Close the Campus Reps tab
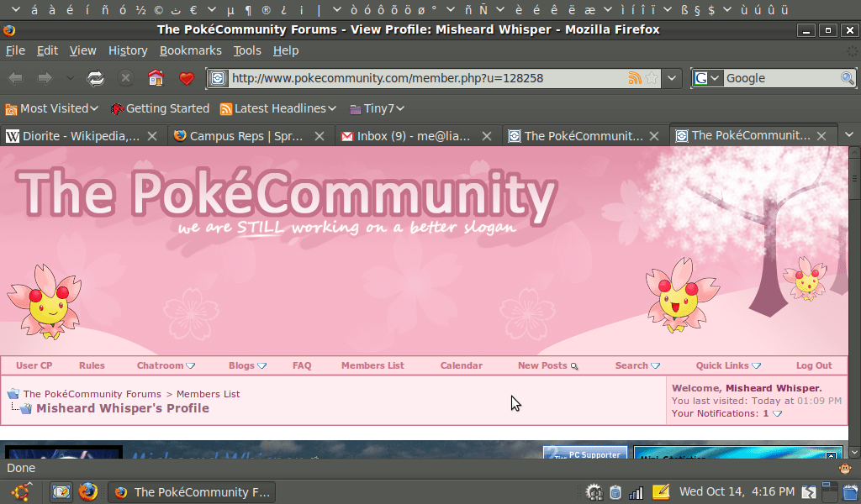Image resolution: width=861 pixels, height=504 pixels. (319, 136)
